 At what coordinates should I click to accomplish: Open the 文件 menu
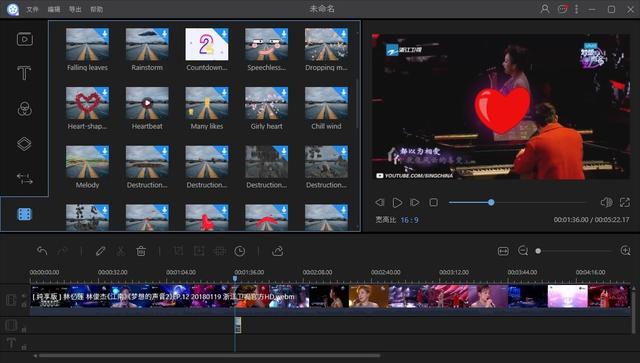(32, 9)
